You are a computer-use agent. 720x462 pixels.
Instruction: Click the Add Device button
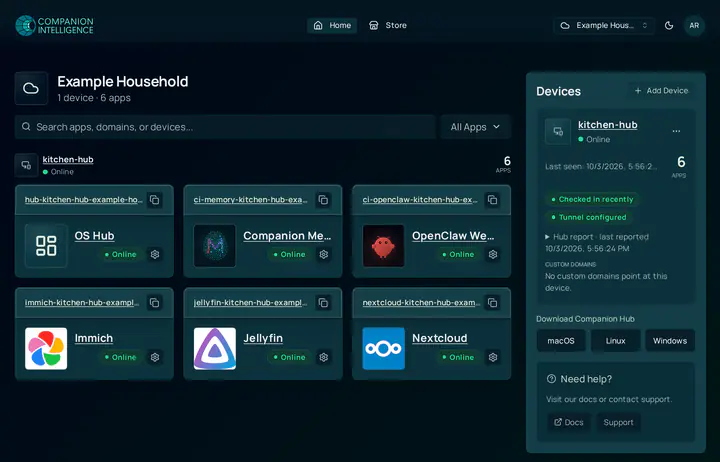coord(661,90)
